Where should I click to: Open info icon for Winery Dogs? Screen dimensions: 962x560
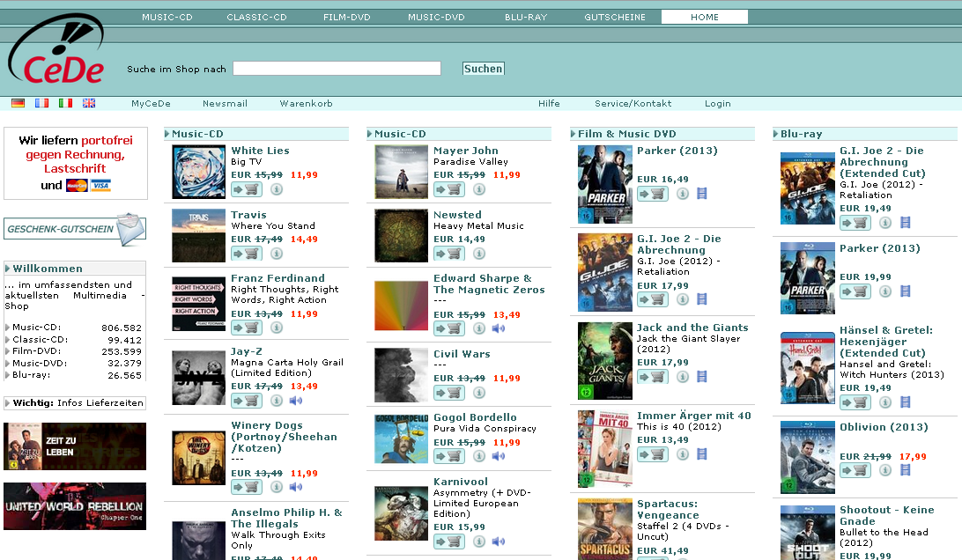click(277, 487)
